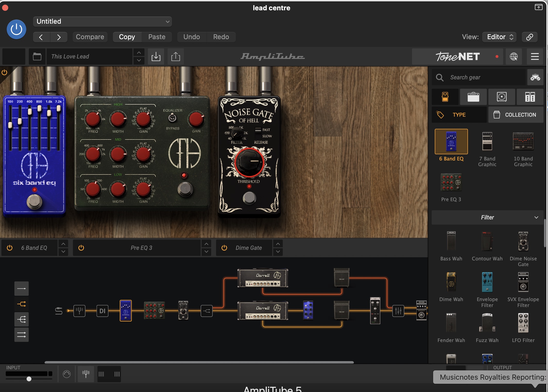
Task: Click the globe icon
Action: tap(514, 56)
